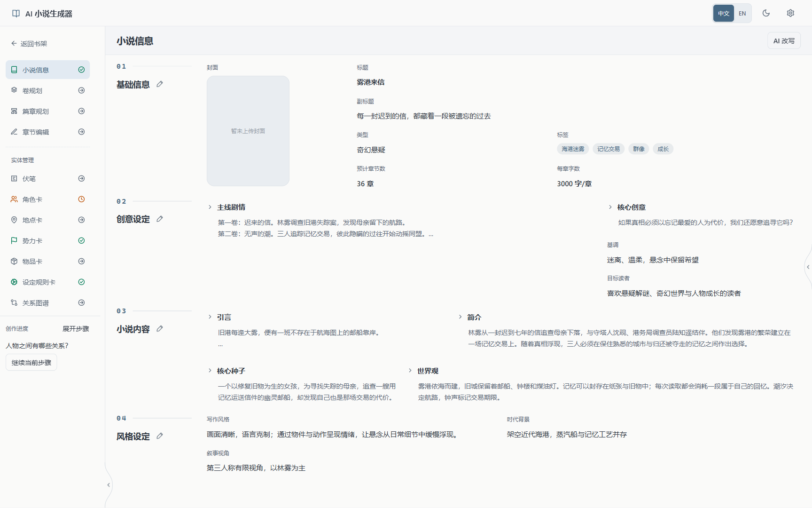Click the arrow icon on the 伏笔 row

pyautogui.click(x=81, y=179)
